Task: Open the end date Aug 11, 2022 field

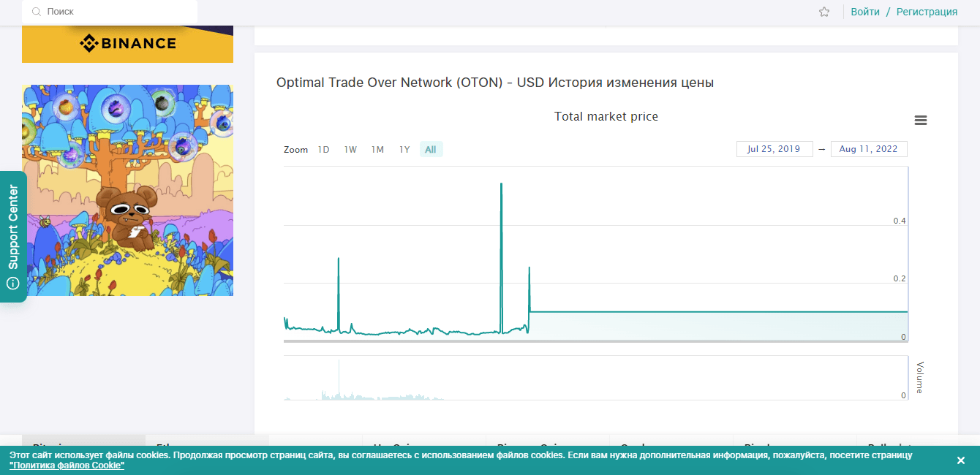Action: click(x=869, y=149)
